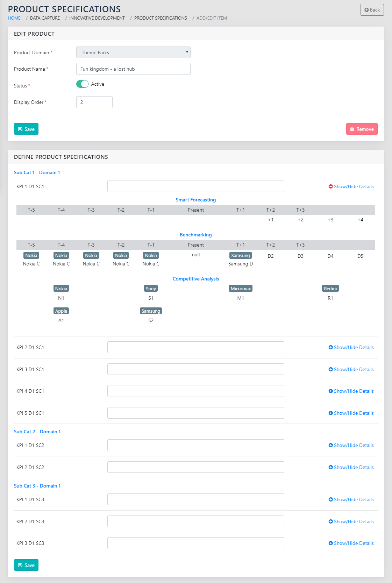This screenshot has width=392, height=583.
Task: Go to HOME breadcrumb link
Action: 14,18
